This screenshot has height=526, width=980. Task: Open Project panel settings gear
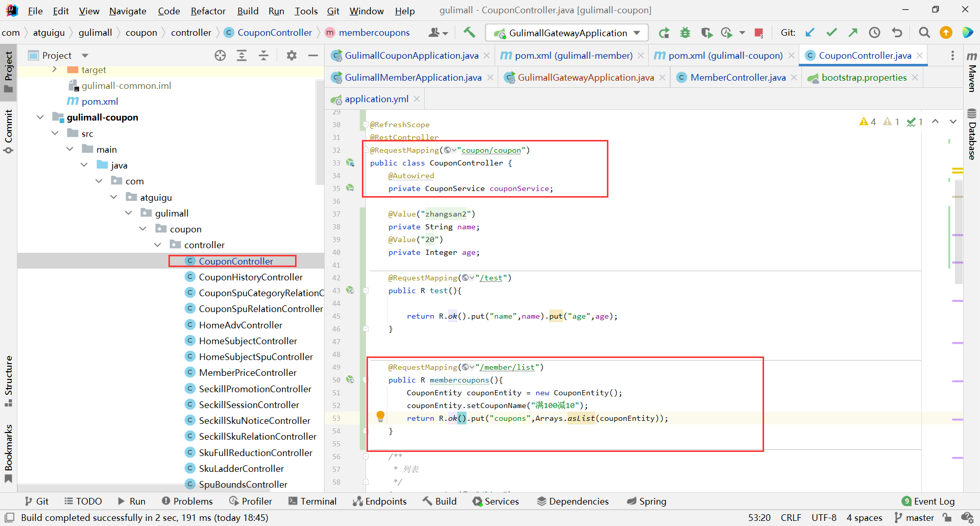(x=291, y=56)
